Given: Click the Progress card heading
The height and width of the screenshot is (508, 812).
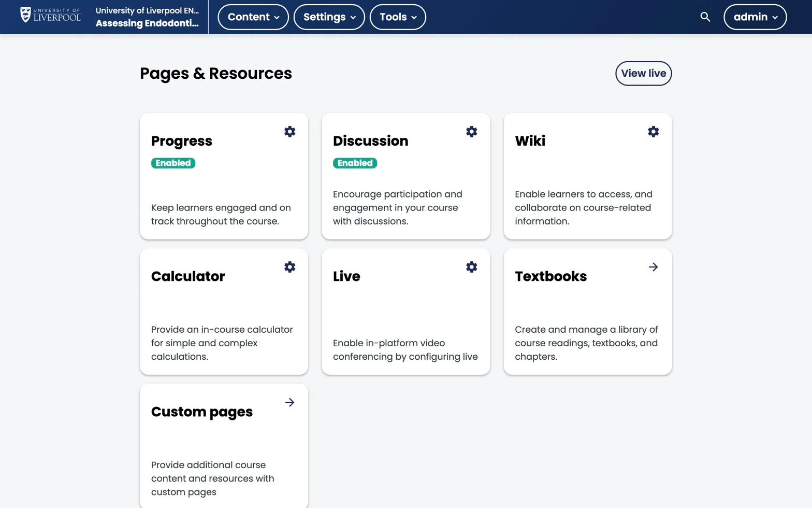Looking at the screenshot, I should click(182, 141).
